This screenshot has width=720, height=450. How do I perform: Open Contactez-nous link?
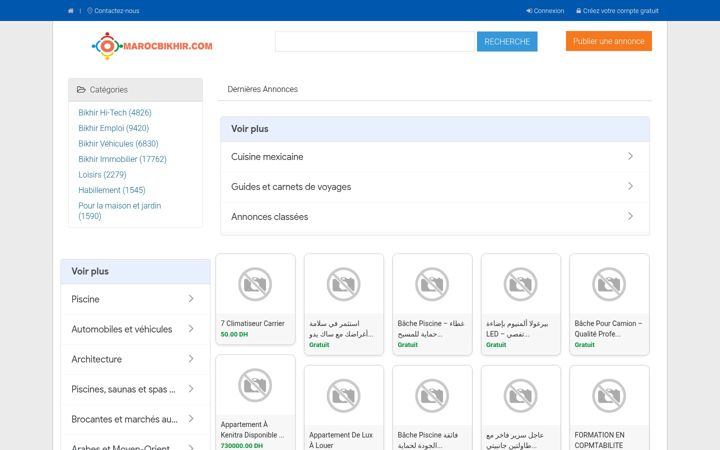click(113, 11)
